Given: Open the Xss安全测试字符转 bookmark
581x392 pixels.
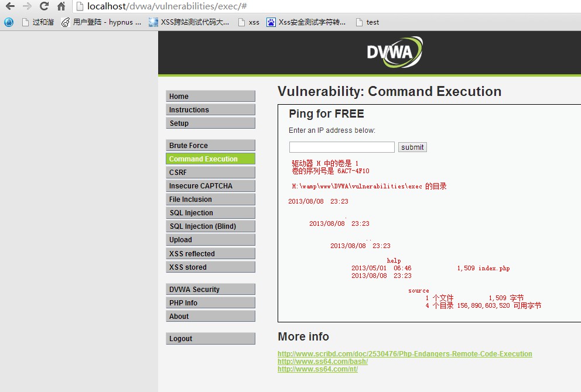Looking at the screenshot, I should pos(306,22).
